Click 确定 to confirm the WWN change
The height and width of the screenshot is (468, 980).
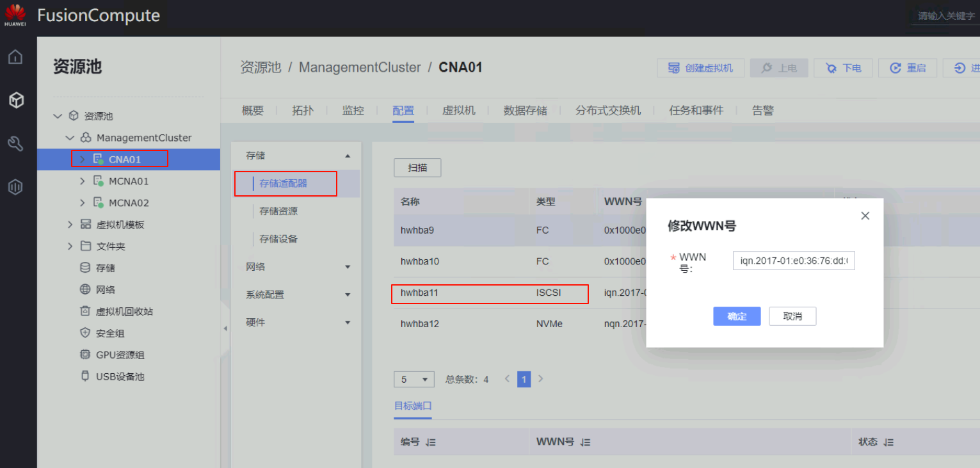[x=737, y=316]
